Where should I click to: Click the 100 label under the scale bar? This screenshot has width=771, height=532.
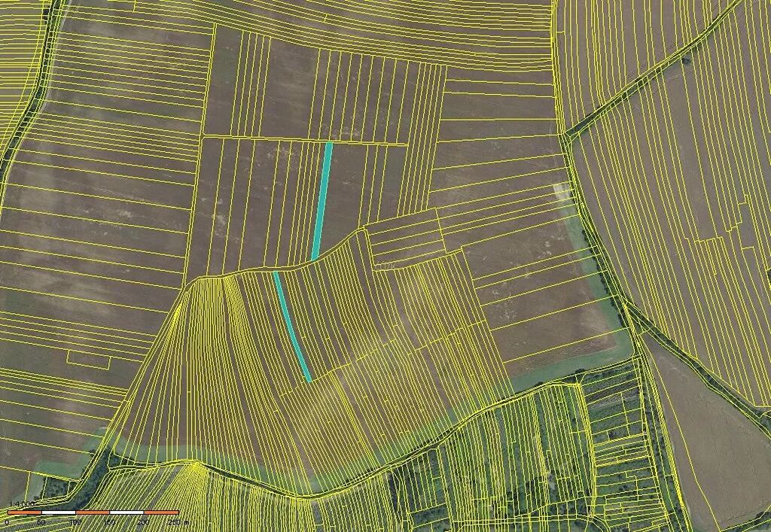click(75, 521)
